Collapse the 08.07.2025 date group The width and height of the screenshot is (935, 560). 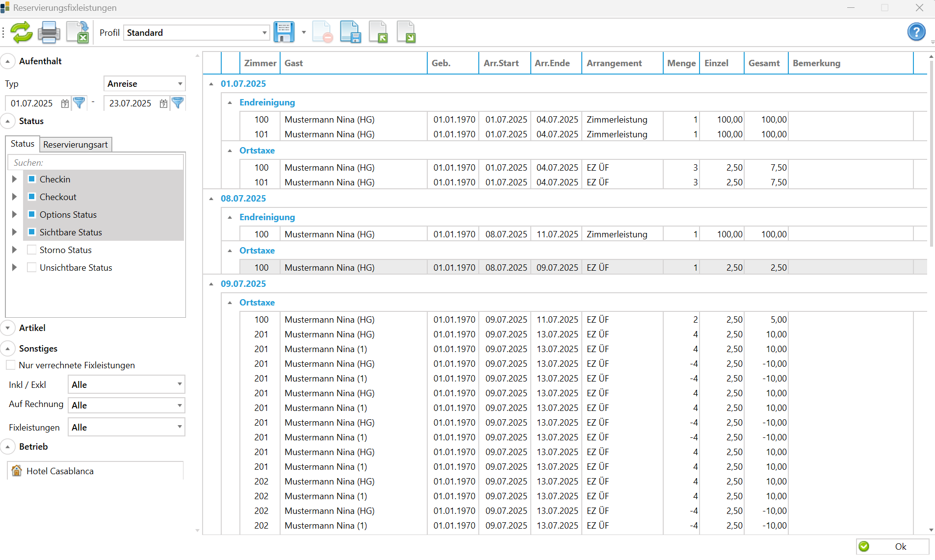211,199
